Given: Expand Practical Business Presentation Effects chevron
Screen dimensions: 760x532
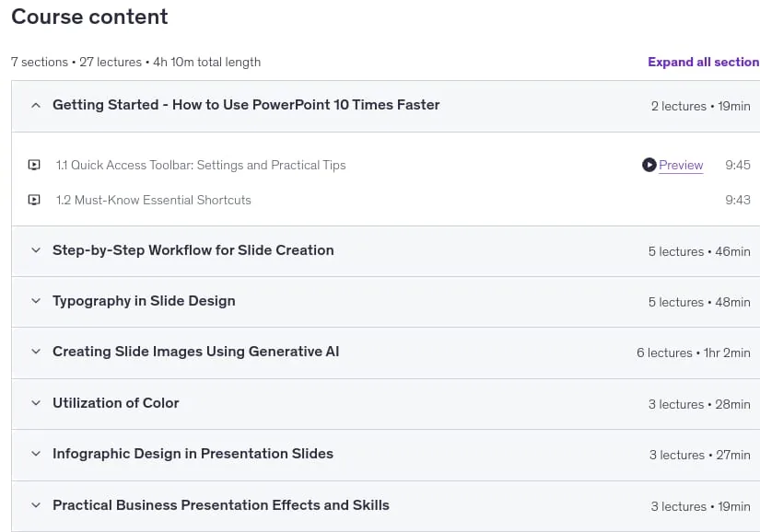Looking at the screenshot, I should tap(36, 505).
